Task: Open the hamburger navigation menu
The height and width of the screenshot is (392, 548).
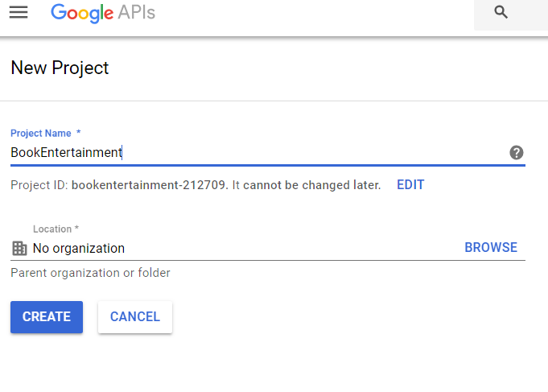Action: pyautogui.click(x=19, y=12)
